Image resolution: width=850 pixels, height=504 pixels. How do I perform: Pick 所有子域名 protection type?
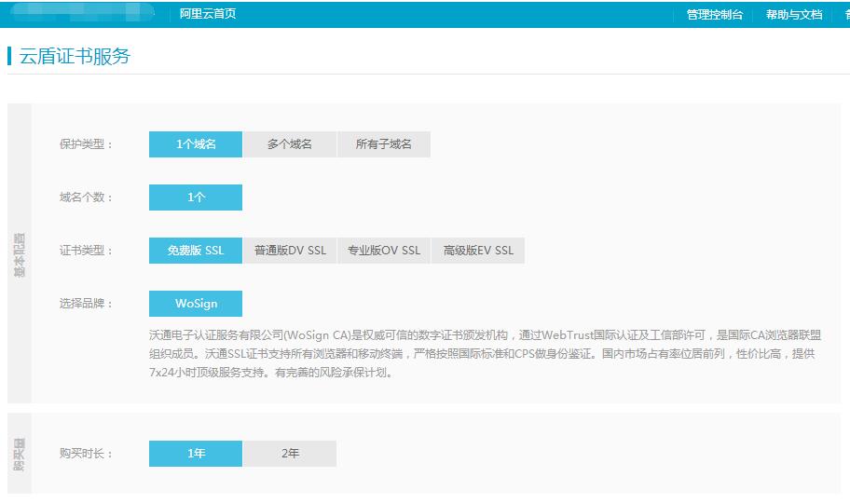click(384, 144)
